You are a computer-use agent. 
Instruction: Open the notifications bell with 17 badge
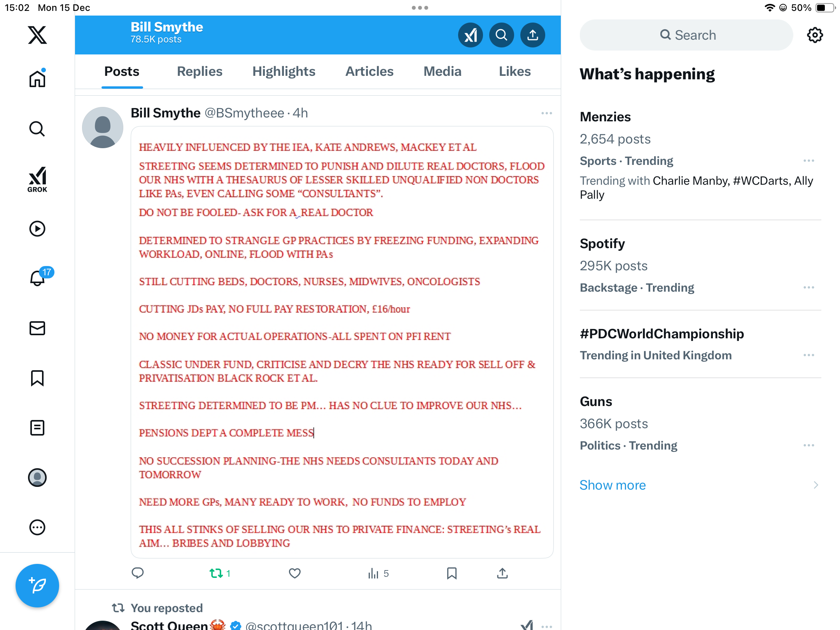38,278
